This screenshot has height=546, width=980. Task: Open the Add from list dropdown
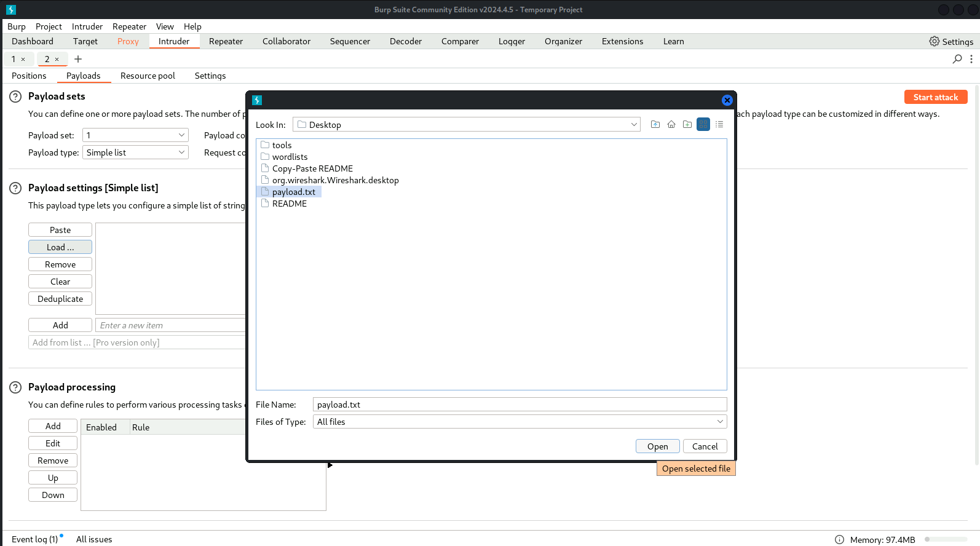point(136,342)
